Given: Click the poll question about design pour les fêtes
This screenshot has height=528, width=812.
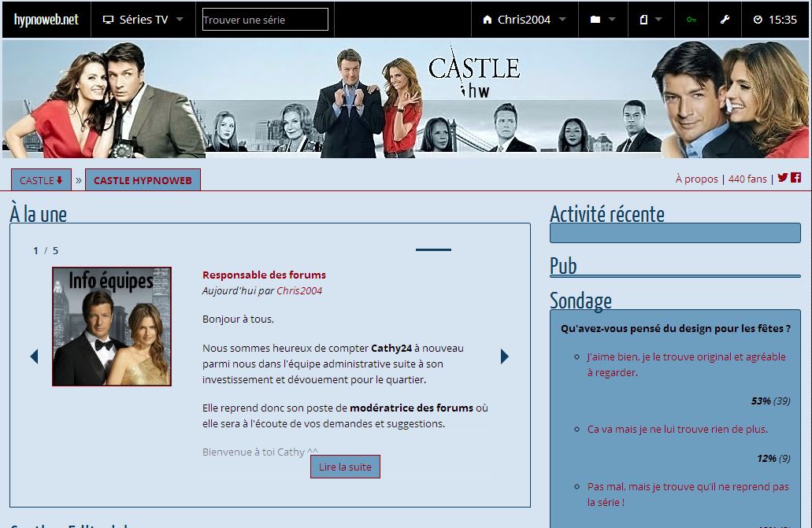Looking at the screenshot, I should coord(675,328).
